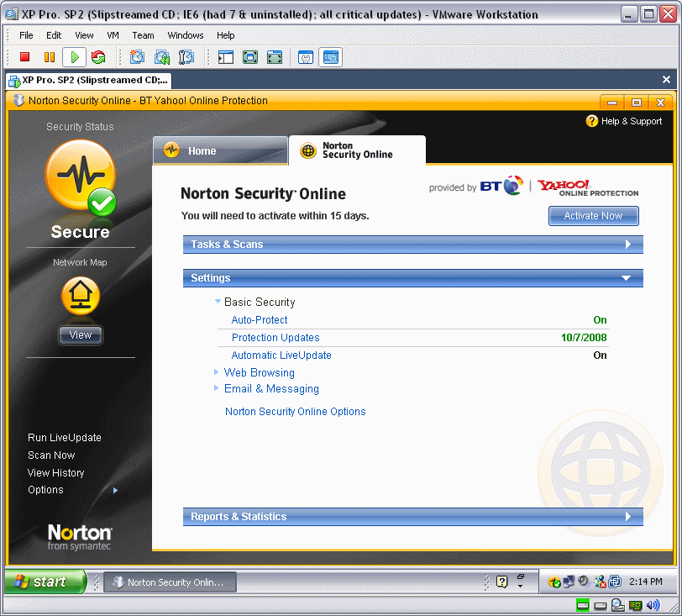Click the Activate Now button

tap(593, 216)
